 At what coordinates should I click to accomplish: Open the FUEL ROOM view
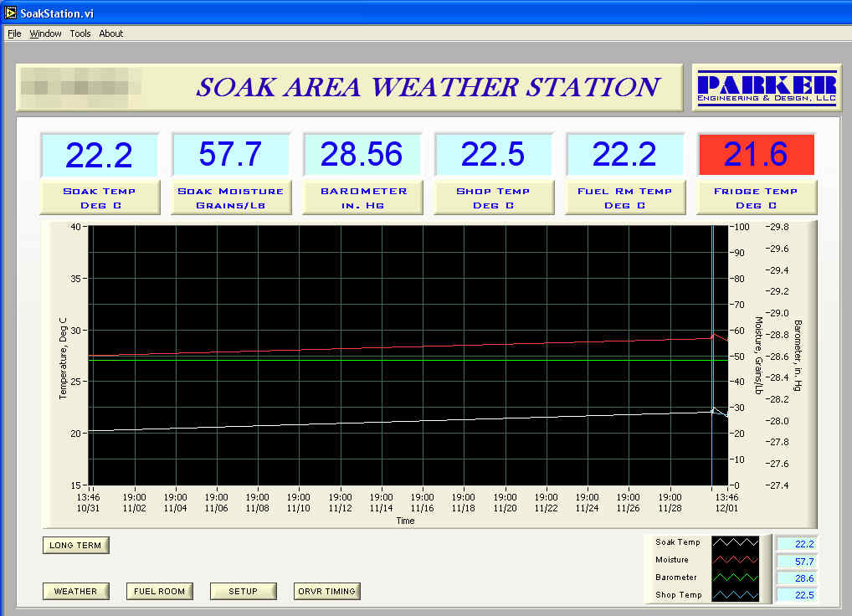[159, 591]
